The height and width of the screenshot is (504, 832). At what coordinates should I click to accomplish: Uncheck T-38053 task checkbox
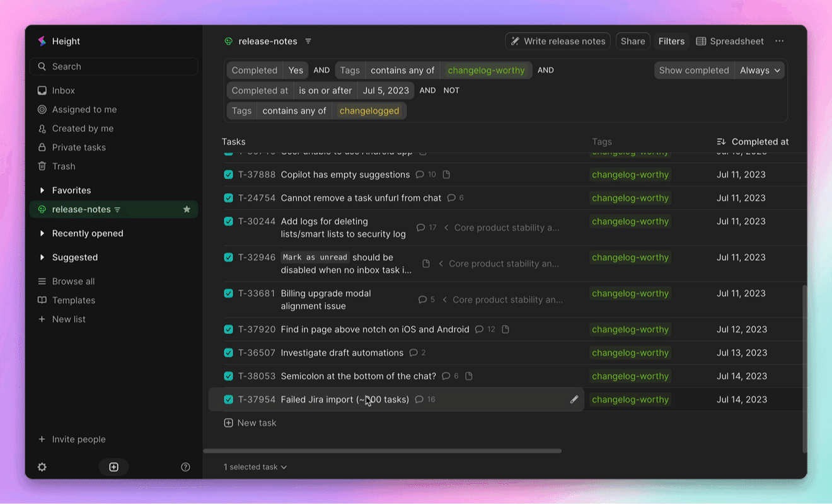pyautogui.click(x=228, y=376)
